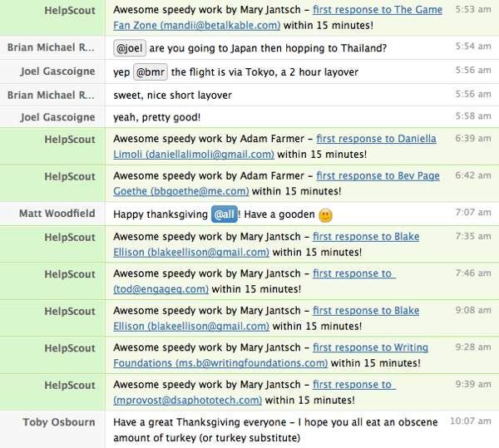The width and height of the screenshot is (499, 448).
Task: Open first response to Writing Foundations link
Action: (270, 355)
